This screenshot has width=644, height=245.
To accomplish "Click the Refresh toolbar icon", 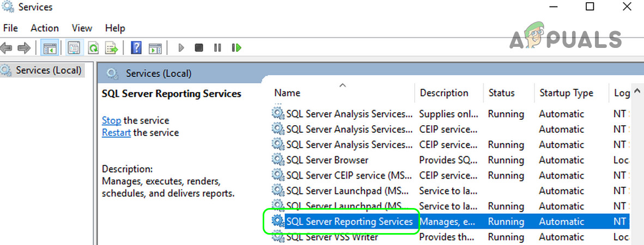I will click(x=93, y=48).
